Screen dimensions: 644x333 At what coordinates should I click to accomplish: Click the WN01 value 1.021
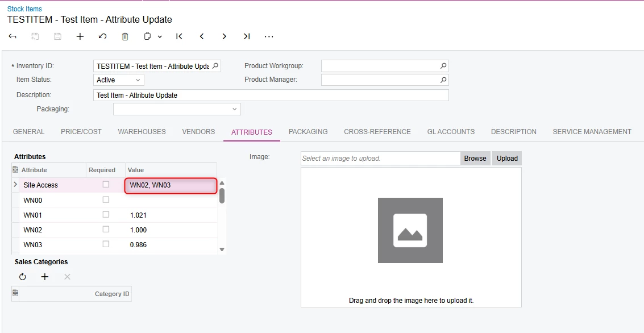(139, 215)
